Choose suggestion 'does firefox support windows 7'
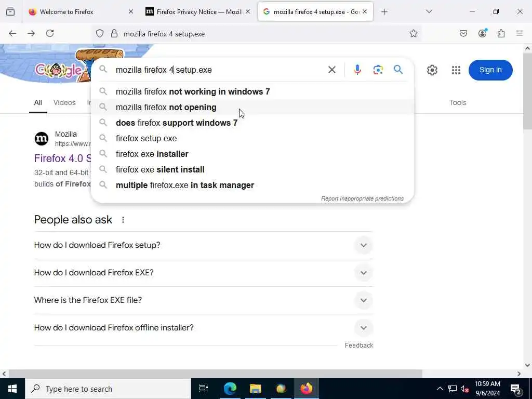Viewport: 532px width, 399px height. pyautogui.click(x=253, y=123)
